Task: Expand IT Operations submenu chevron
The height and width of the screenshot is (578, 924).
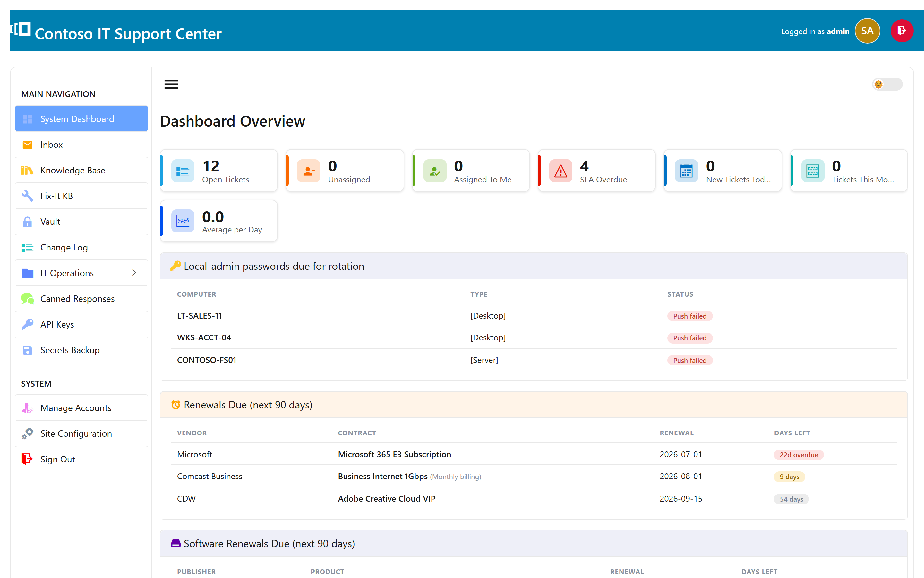Action: (x=134, y=273)
